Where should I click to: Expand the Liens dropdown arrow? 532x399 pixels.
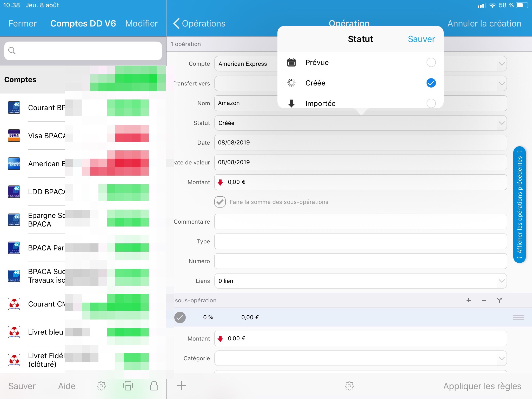pos(502,281)
